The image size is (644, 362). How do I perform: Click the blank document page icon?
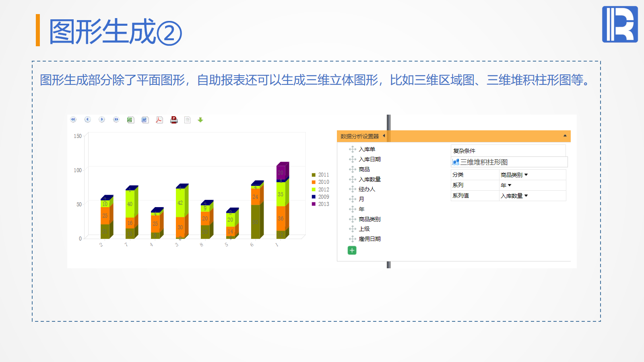tap(188, 120)
